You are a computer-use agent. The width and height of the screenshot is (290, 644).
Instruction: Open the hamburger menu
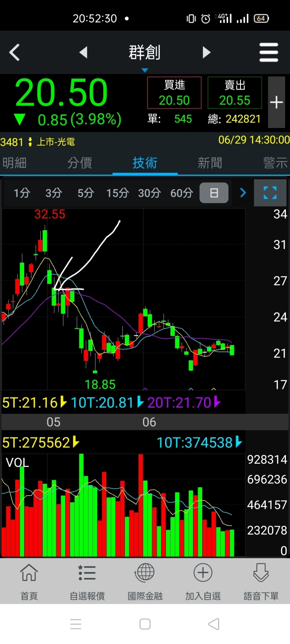click(269, 52)
